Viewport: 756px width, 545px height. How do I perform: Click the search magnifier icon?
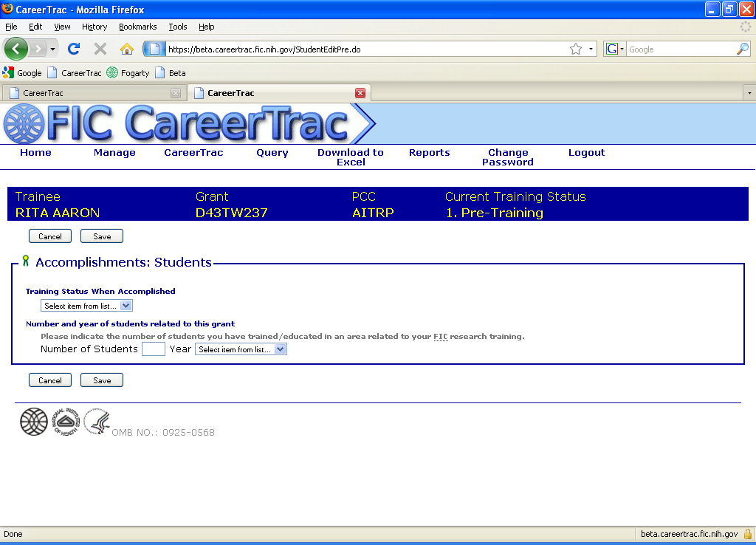click(x=743, y=49)
